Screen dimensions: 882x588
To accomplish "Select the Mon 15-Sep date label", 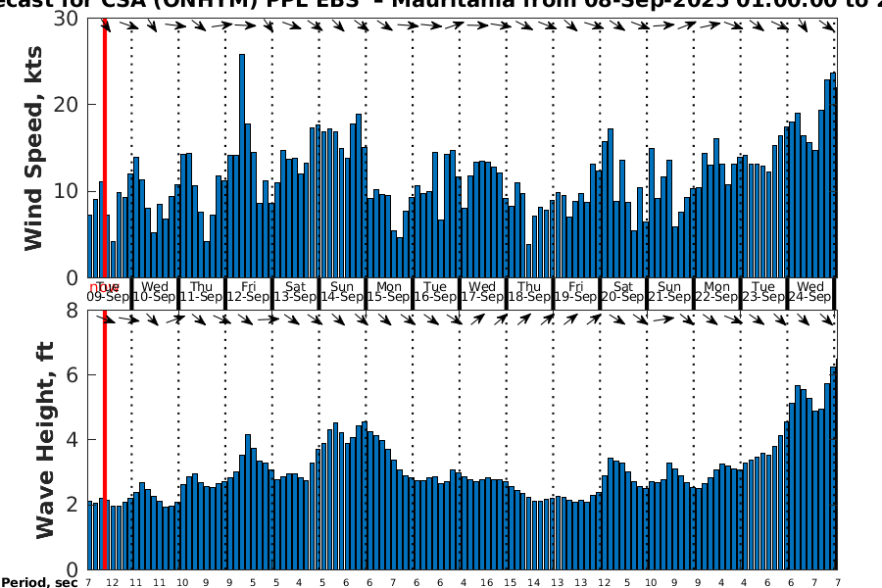I will 389,292.
